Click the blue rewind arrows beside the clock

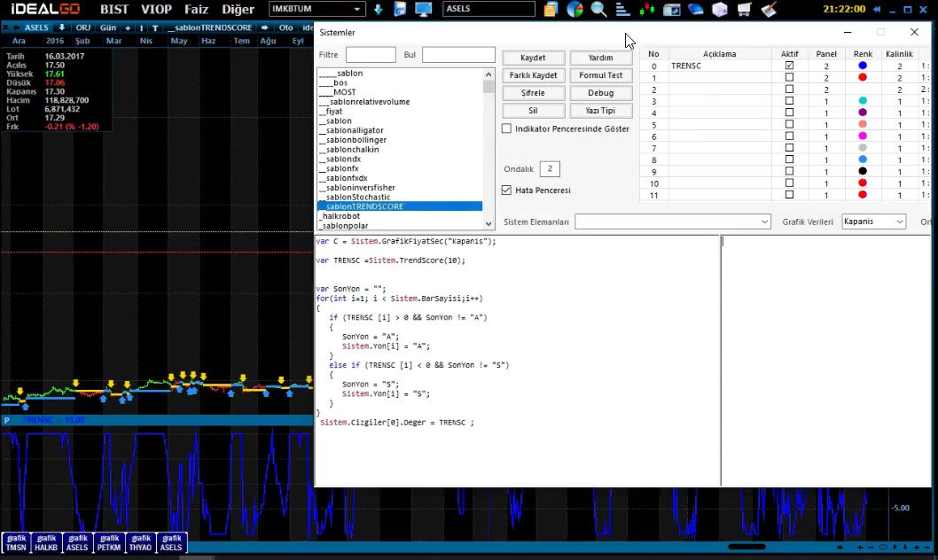click(x=877, y=9)
